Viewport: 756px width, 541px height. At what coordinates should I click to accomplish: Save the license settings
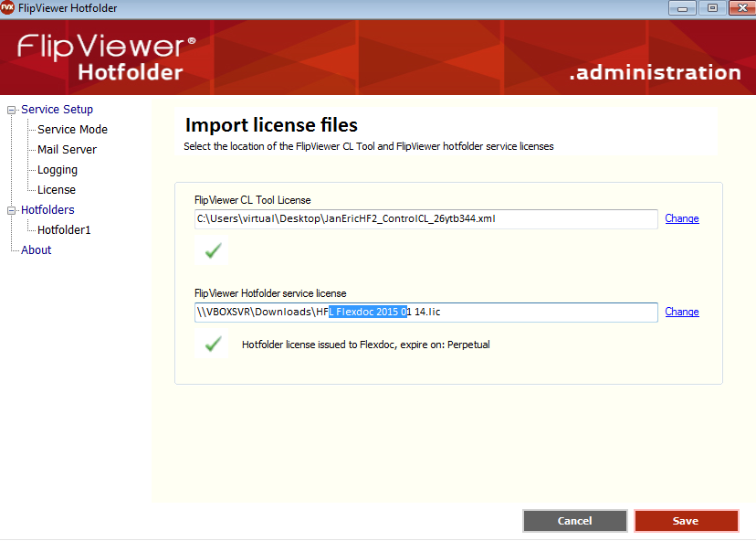[x=686, y=521]
